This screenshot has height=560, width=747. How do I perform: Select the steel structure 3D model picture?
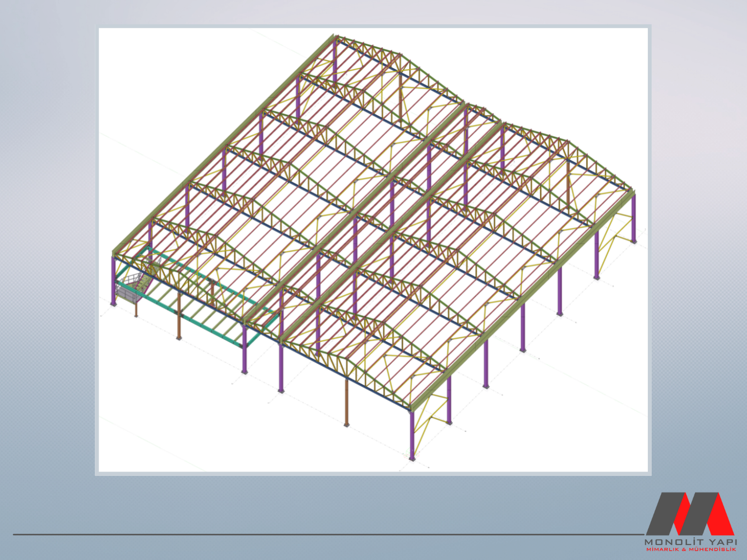373,249
